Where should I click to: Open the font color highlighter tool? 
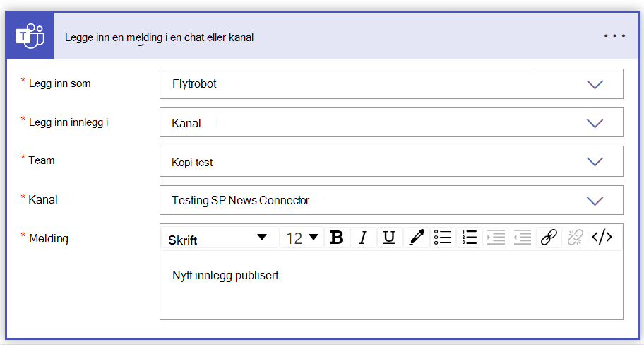coord(416,238)
